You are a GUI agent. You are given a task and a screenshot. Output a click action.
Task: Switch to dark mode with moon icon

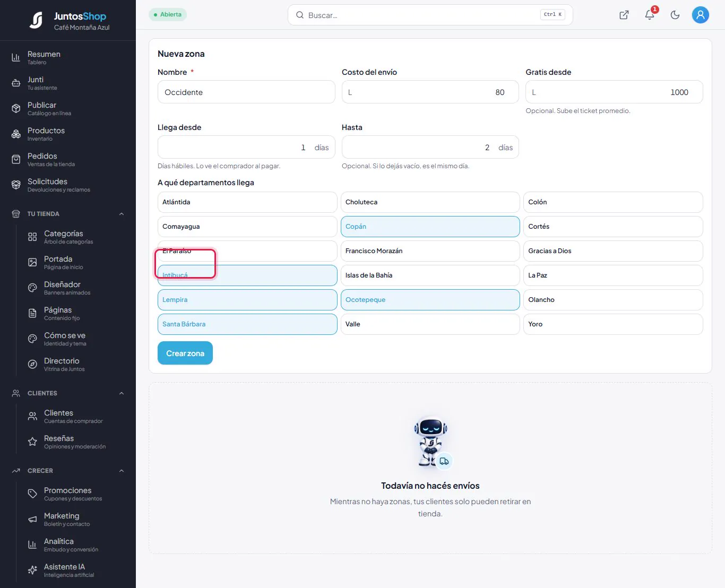click(675, 15)
